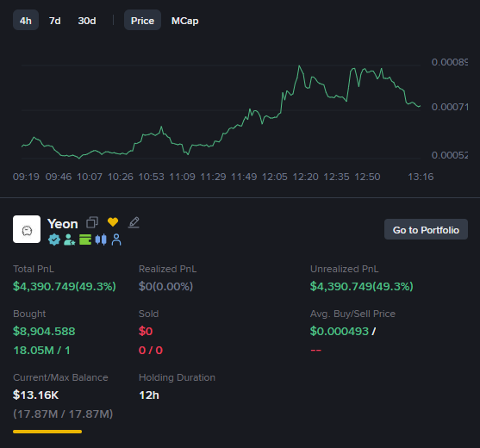Open Go to Portfolio
Image resolution: width=480 pixels, height=448 pixels.
426,229
